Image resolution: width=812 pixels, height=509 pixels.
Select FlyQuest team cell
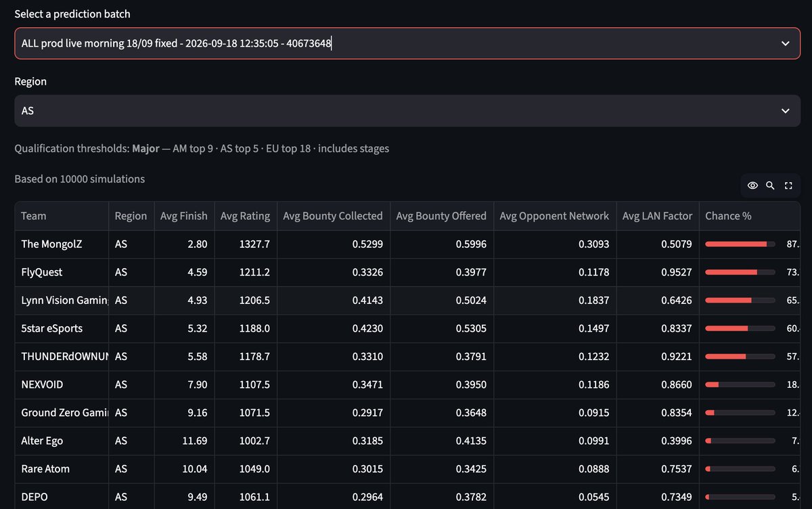click(62, 272)
